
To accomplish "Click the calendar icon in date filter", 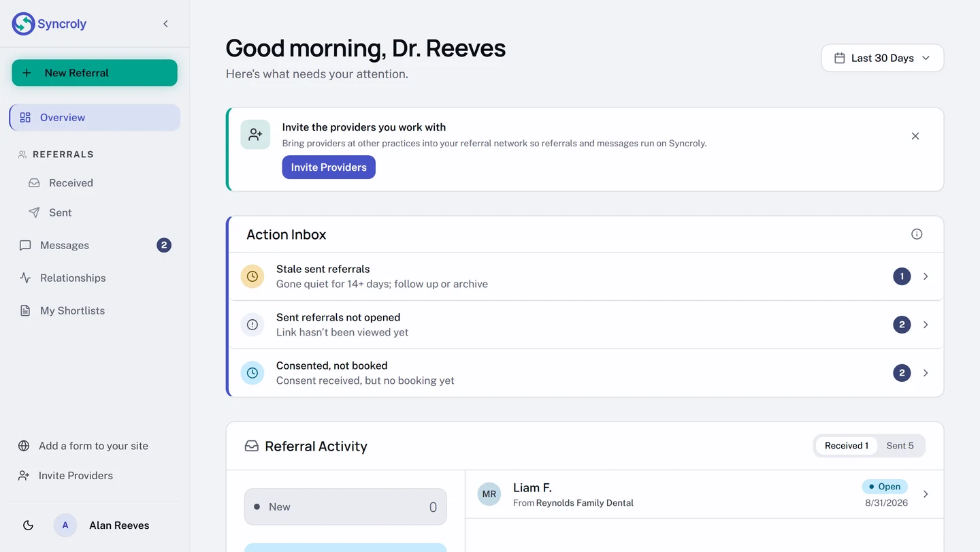I will click(840, 58).
